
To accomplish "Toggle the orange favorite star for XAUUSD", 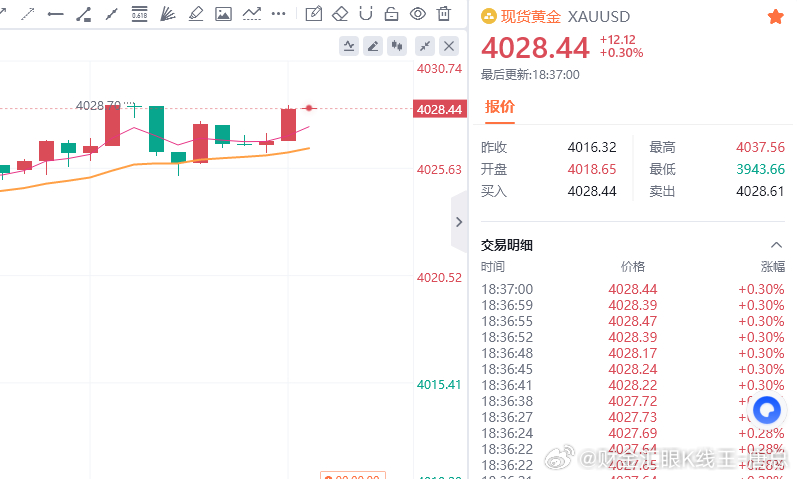I will (776, 17).
